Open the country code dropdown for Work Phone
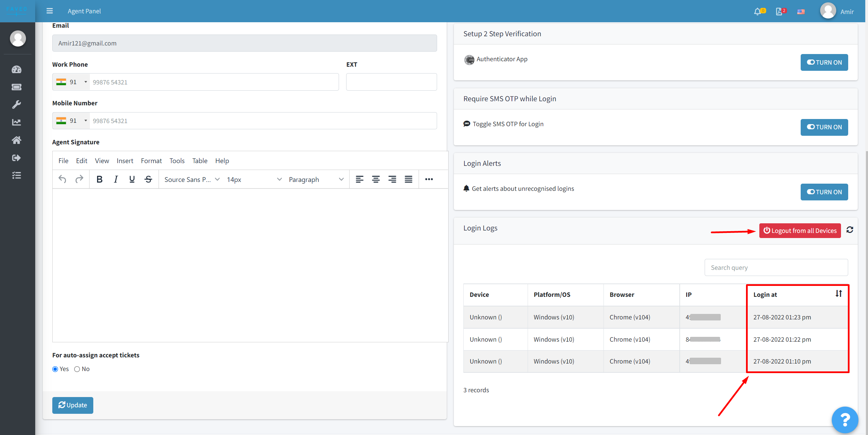The height and width of the screenshot is (435, 868). [x=71, y=82]
